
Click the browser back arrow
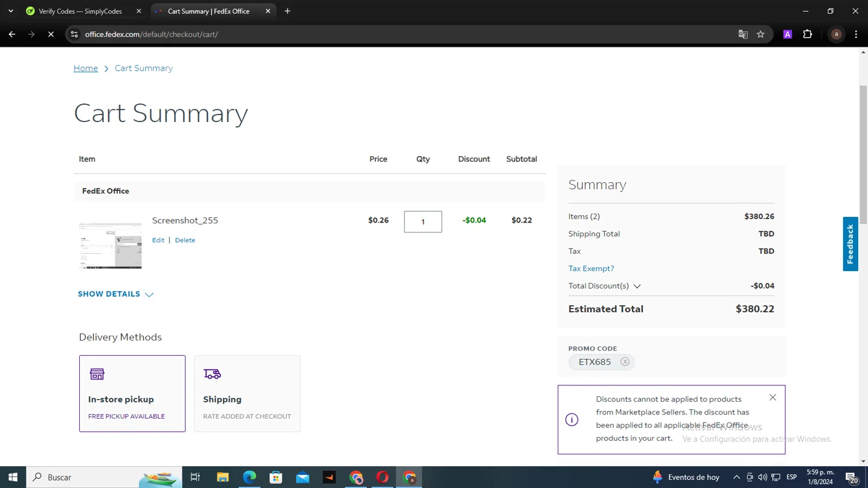click(12, 34)
